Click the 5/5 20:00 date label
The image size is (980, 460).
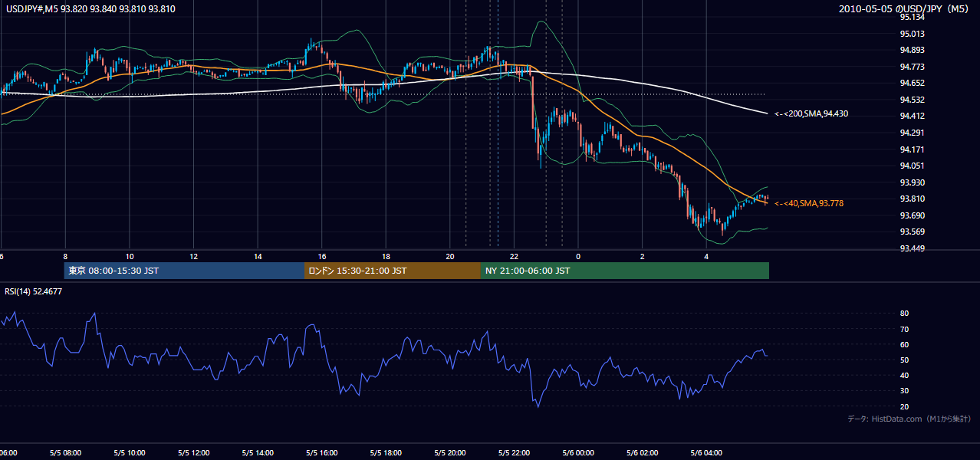(x=450, y=453)
